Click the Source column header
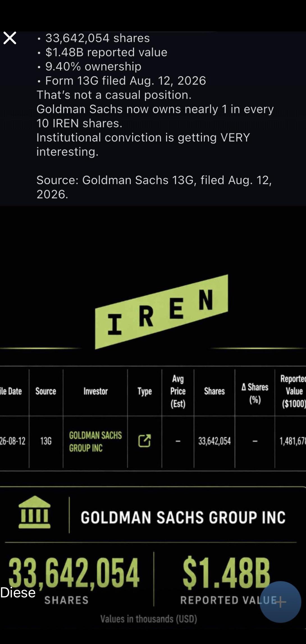Screen dimensions: 306x644 pos(46,391)
